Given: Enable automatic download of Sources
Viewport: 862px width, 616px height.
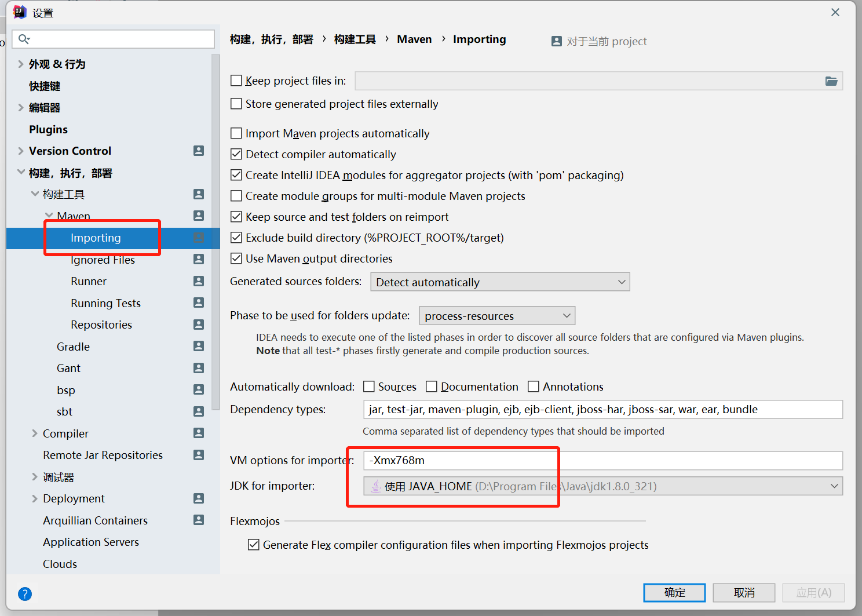Looking at the screenshot, I should pos(369,387).
